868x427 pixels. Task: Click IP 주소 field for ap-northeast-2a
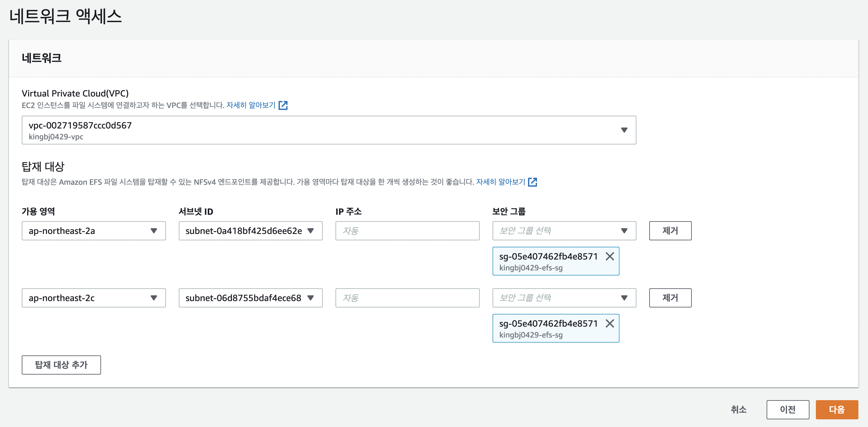point(407,231)
